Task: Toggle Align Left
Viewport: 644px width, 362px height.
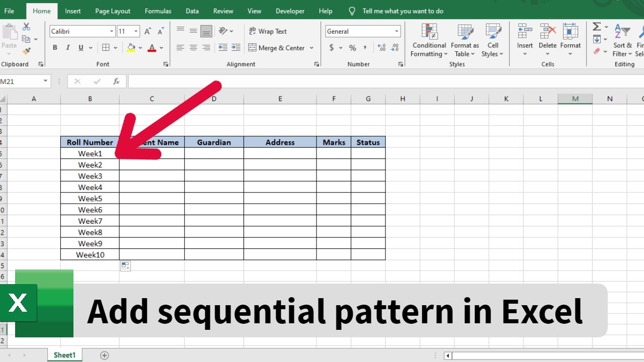Action: point(180,48)
